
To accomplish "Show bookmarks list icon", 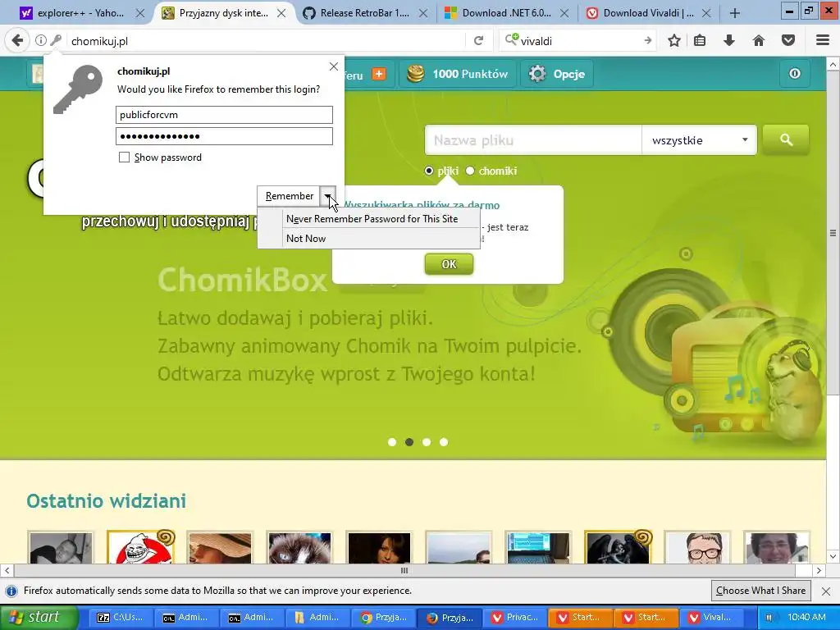I will click(700, 41).
